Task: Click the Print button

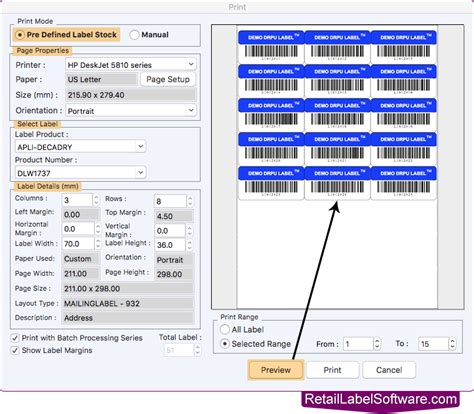Action: (x=332, y=370)
